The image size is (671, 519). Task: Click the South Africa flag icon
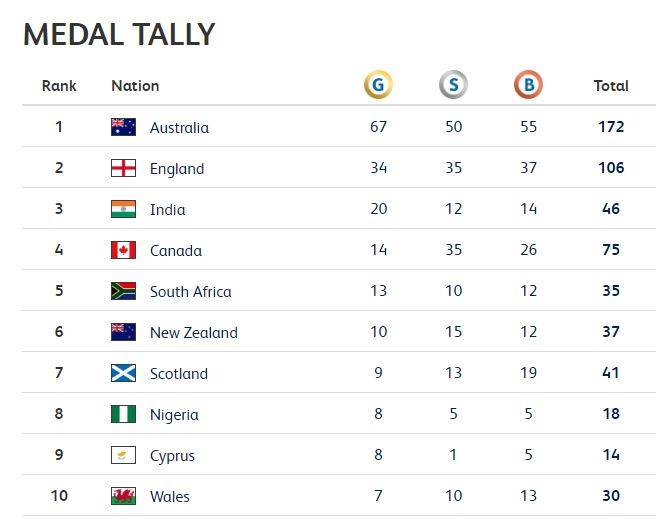click(x=124, y=291)
